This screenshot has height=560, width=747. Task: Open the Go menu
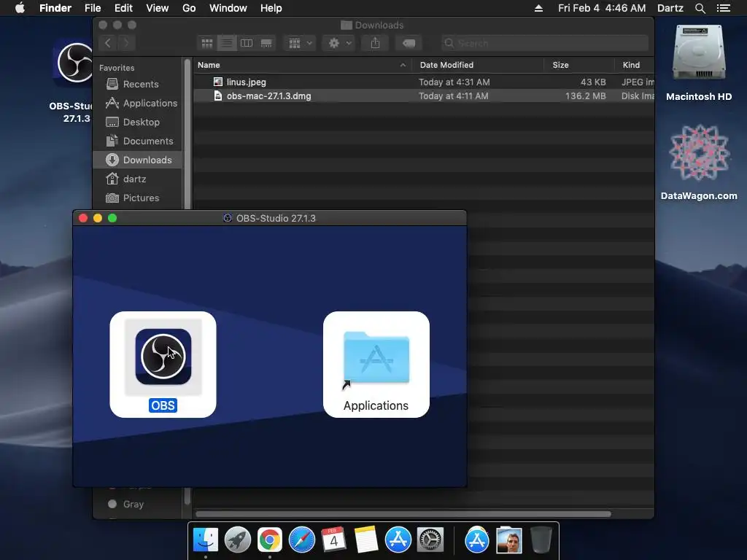(189, 8)
